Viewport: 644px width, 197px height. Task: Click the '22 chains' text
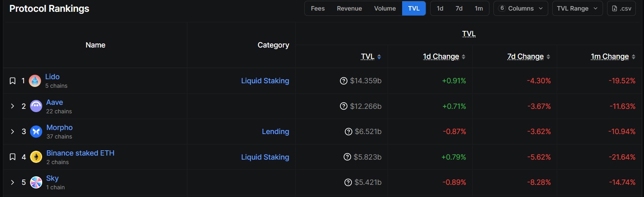[59, 111]
